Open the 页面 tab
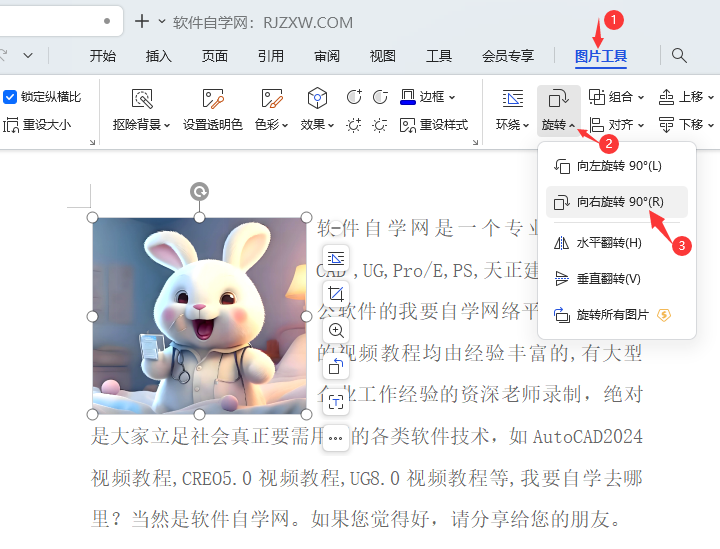Viewport: 720px width, 549px height. tap(214, 56)
